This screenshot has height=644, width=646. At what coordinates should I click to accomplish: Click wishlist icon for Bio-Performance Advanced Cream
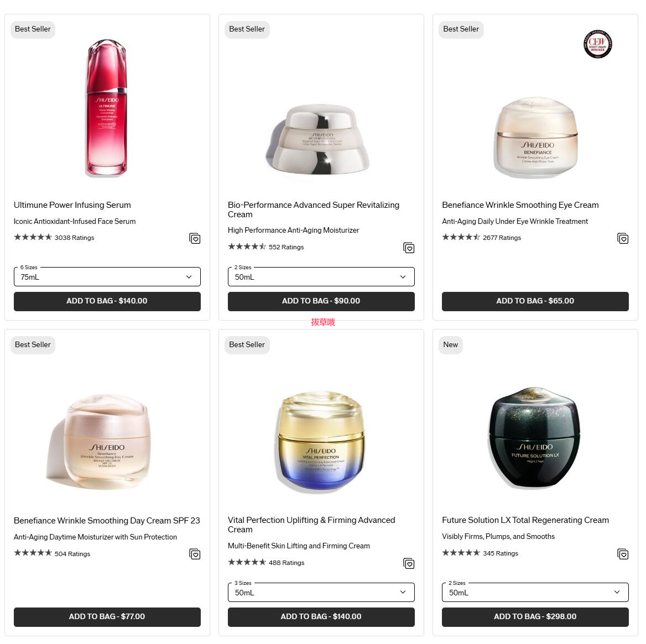point(409,248)
